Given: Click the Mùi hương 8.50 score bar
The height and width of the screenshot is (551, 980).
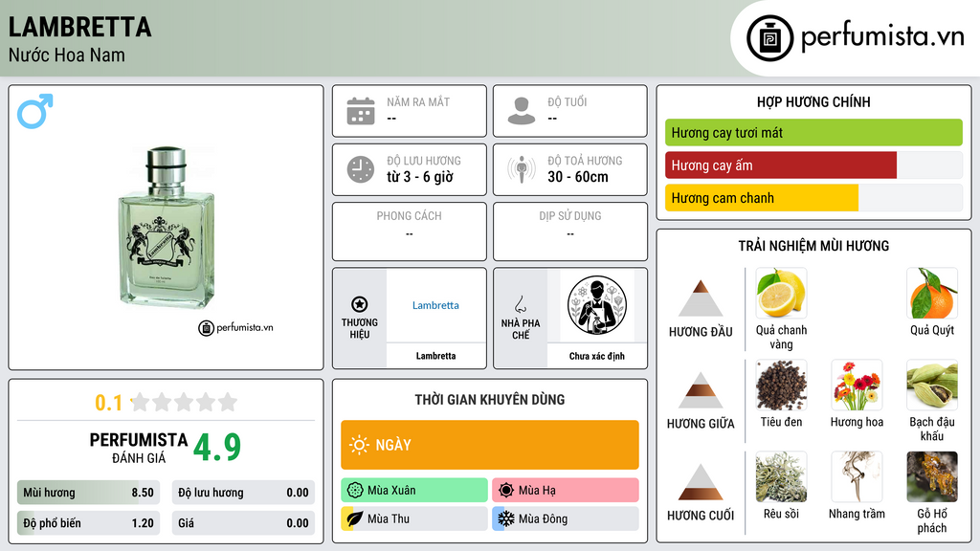Looking at the screenshot, I should [88, 493].
